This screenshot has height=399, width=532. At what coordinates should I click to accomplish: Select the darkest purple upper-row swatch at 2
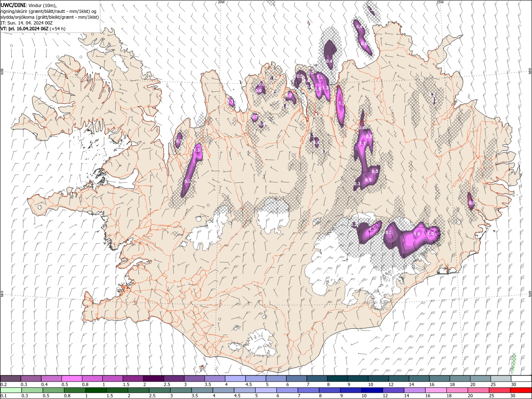click(153, 379)
